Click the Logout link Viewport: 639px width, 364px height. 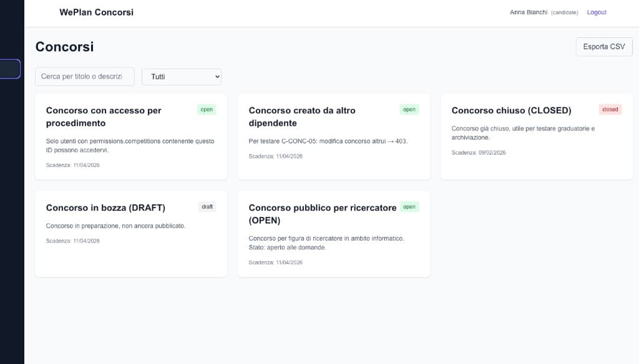(596, 12)
